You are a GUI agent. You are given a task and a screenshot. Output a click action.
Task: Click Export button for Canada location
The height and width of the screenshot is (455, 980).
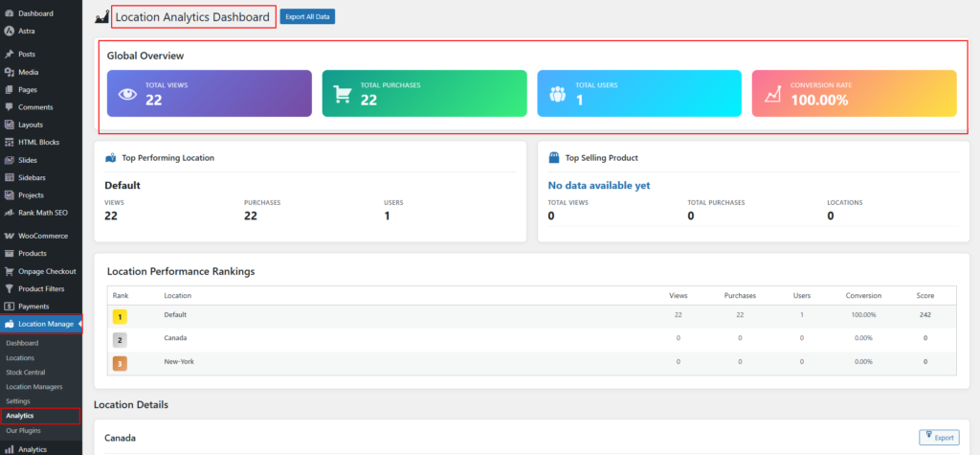click(x=938, y=437)
